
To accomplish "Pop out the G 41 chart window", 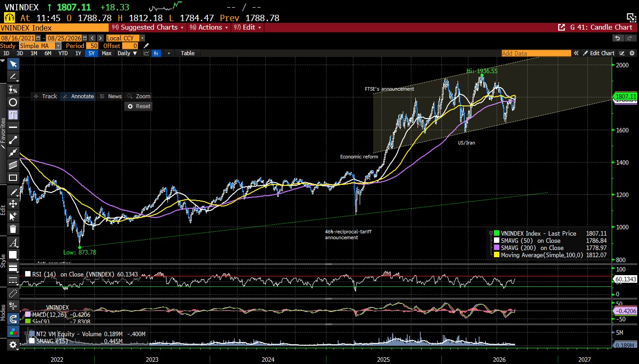I will click(561, 27).
